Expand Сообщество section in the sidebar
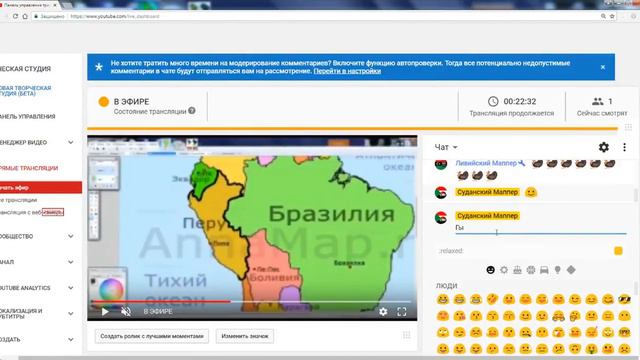This screenshot has height=360, width=640. coord(71,236)
